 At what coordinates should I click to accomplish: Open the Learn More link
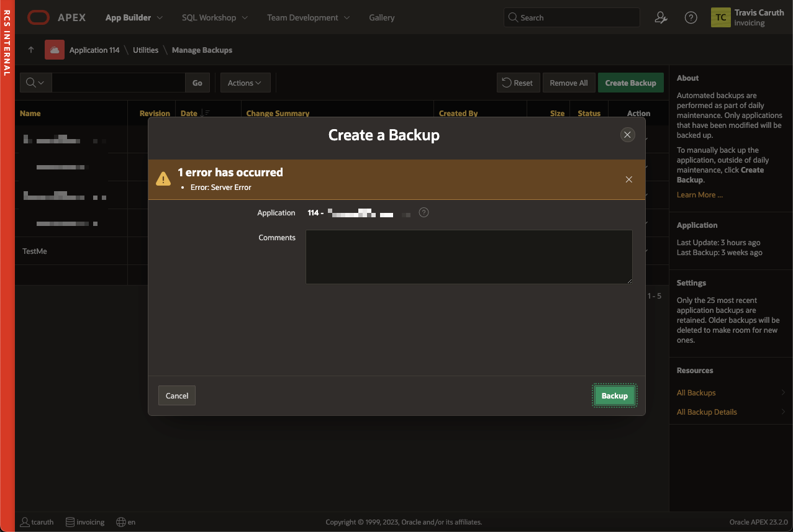(x=700, y=194)
